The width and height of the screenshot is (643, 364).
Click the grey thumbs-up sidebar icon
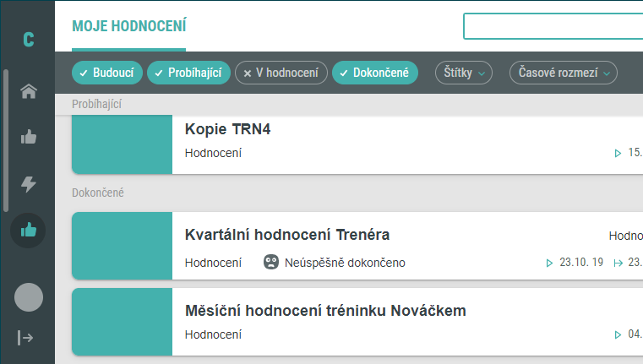click(28, 137)
